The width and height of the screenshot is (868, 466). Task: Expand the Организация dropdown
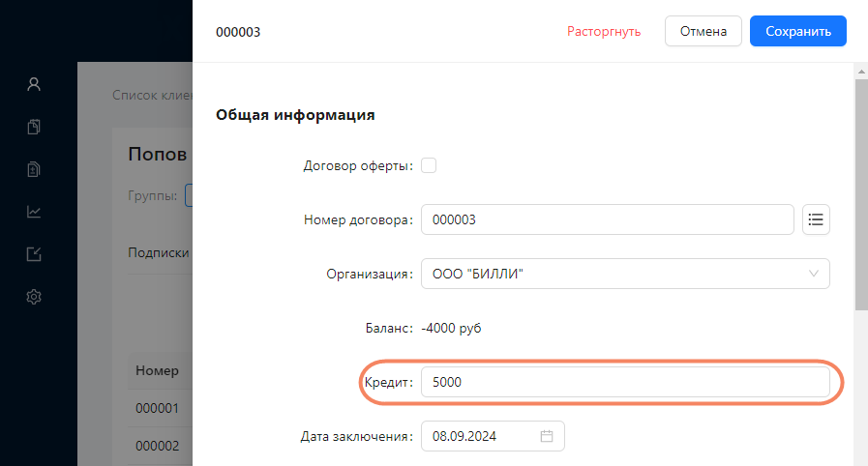[x=625, y=274]
